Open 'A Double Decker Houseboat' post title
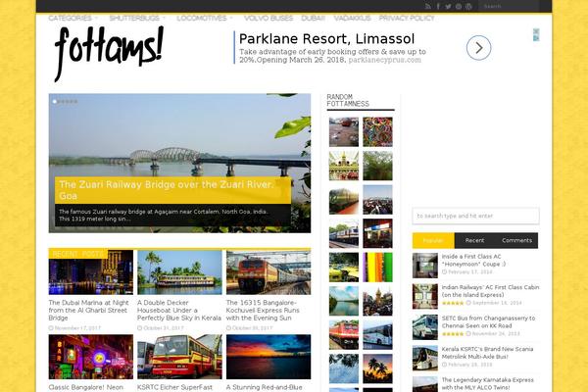588x392 pixels. click(179, 311)
